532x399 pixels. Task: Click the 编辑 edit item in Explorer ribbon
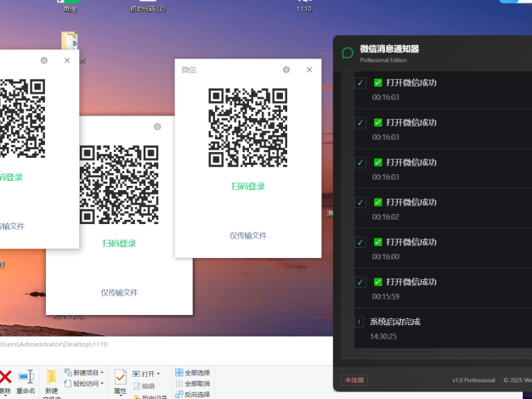pyautogui.click(x=144, y=385)
